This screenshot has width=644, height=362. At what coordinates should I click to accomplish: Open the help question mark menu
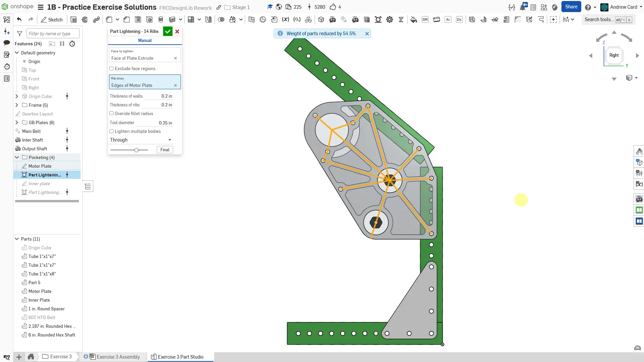tap(588, 7)
